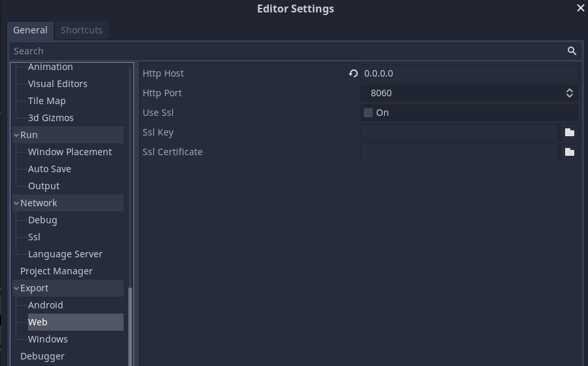The image size is (588, 366).
Task: Browse for Ssl Key file
Action: [570, 132]
